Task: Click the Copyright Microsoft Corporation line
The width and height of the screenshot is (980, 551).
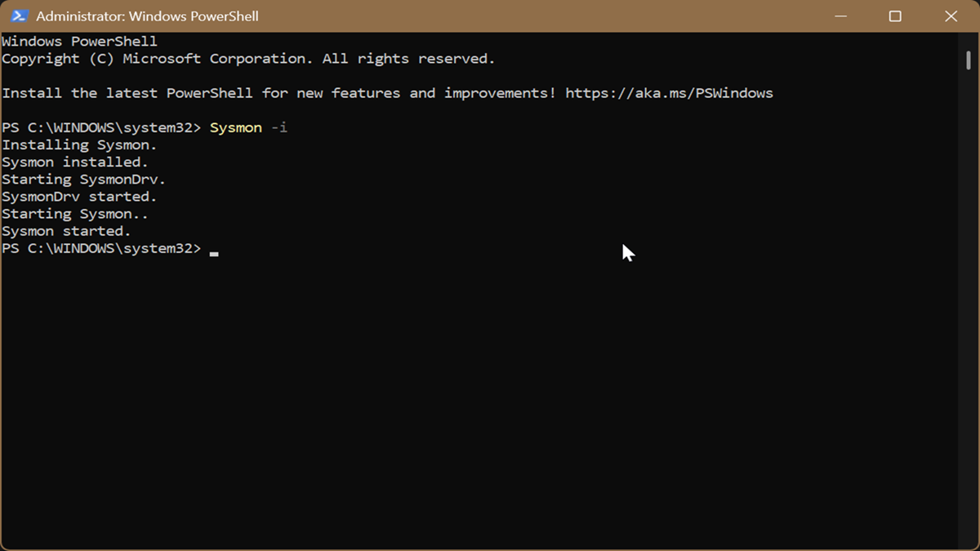Action: click(x=248, y=59)
